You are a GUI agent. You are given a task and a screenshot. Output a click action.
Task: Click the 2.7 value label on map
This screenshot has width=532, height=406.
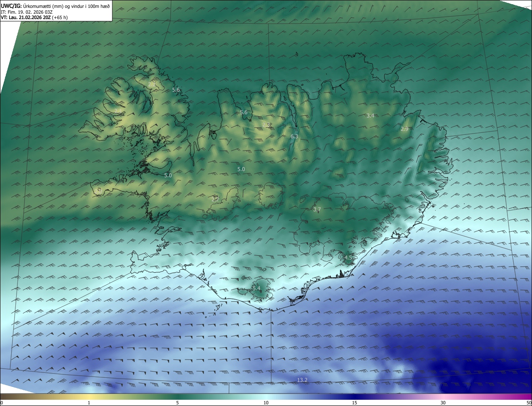pyautogui.click(x=215, y=199)
